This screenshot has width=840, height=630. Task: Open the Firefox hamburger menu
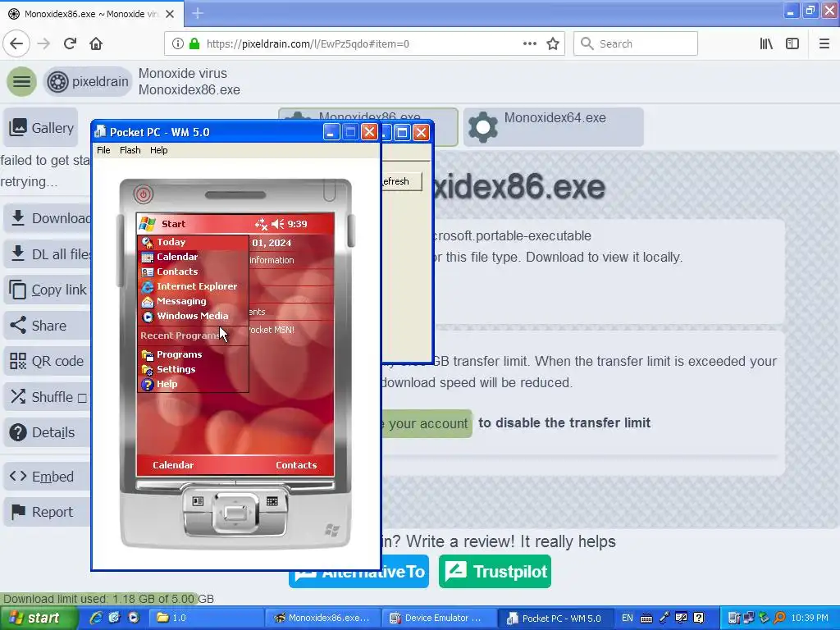tap(824, 43)
